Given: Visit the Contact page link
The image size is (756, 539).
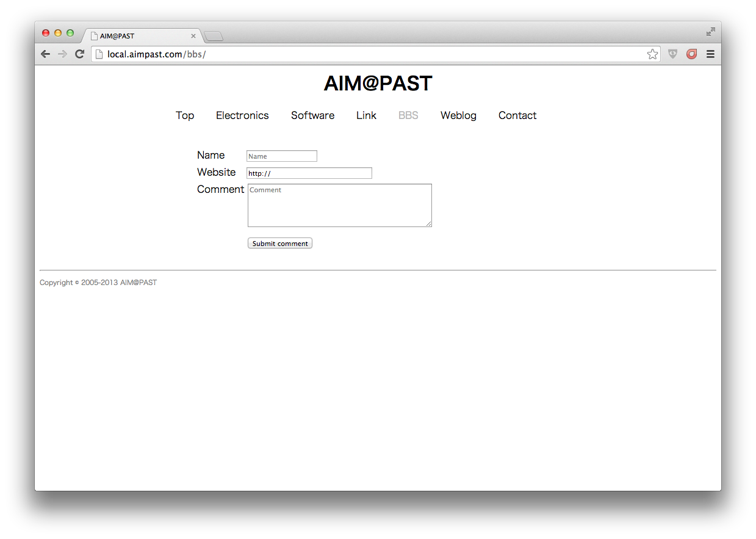Looking at the screenshot, I should [517, 115].
